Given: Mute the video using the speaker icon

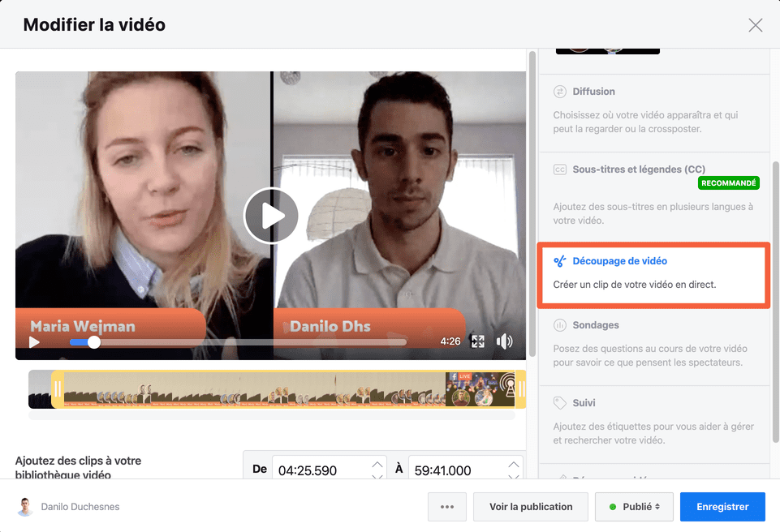Looking at the screenshot, I should point(504,342).
